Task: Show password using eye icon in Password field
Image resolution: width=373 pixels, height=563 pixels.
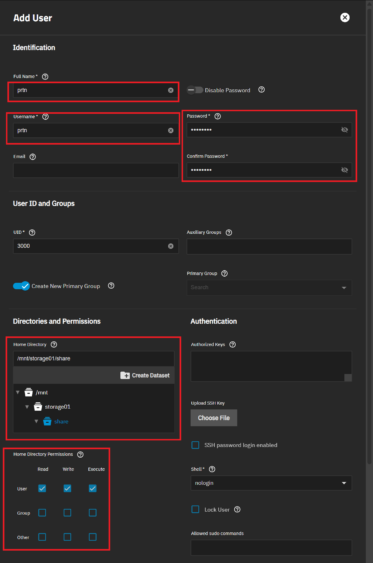Action: point(344,130)
